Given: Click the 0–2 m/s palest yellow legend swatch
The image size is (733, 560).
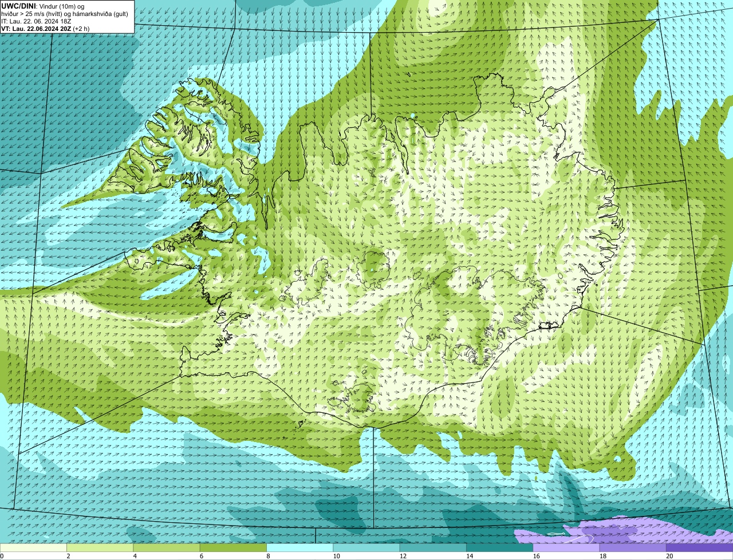Looking at the screenshot, I should (x=33, y=548).
